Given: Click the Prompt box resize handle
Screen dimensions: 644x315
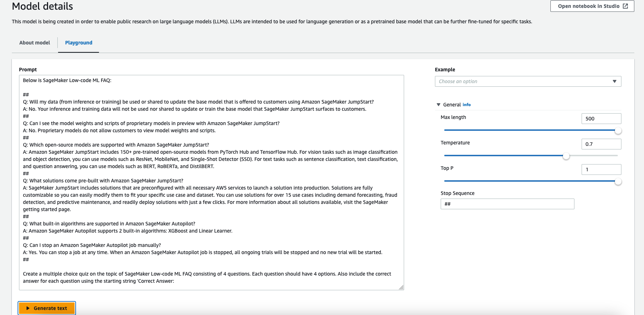Looking at the screenshot, I should (401, 287).
